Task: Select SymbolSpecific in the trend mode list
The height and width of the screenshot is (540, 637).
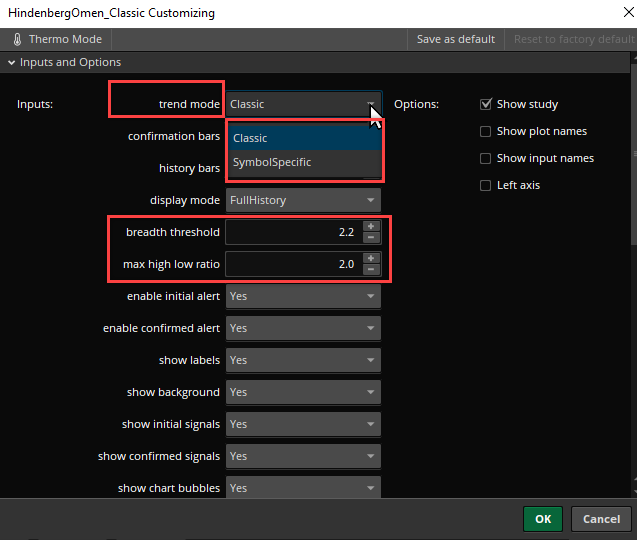Action: pyautogui.click(x=304, y=162)
